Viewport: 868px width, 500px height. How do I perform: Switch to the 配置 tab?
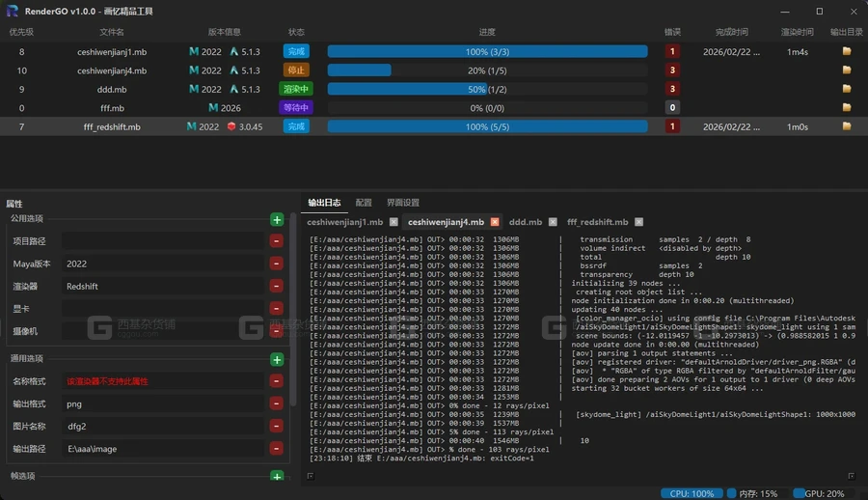click(x=364, y=203)
